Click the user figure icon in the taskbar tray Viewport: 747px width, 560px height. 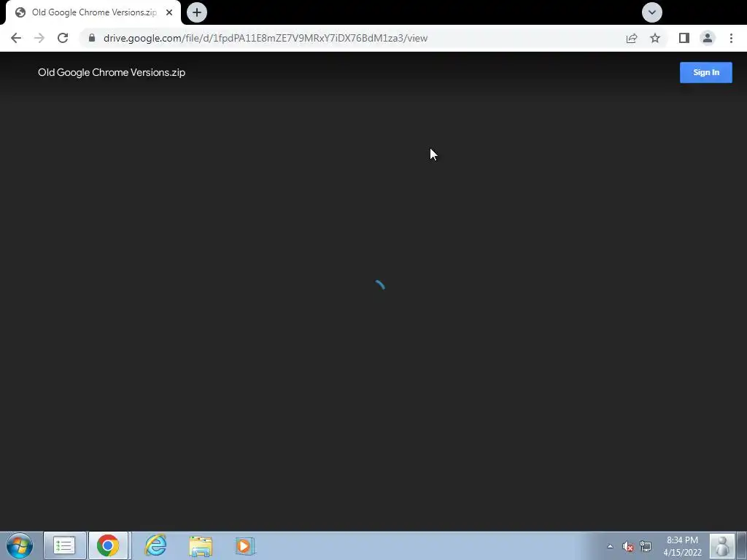click(x=722, y=545)
